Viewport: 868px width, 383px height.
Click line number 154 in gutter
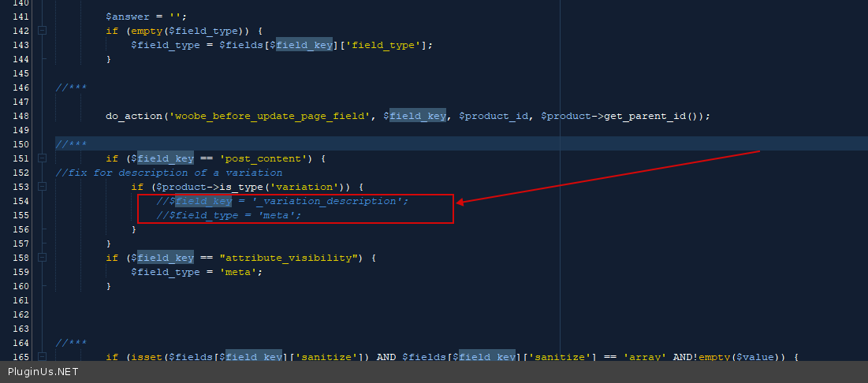(x=17, y=201)
